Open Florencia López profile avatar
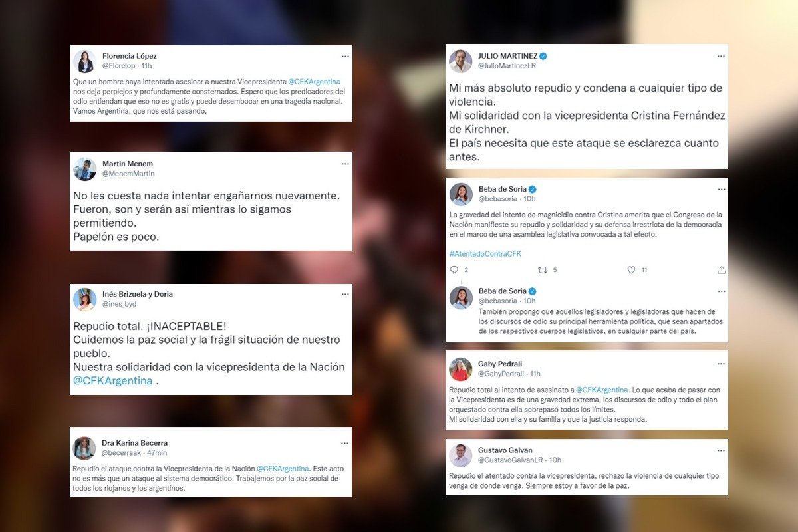The width and height of the screenshot is (798, 532). click(x=84, y=61)
